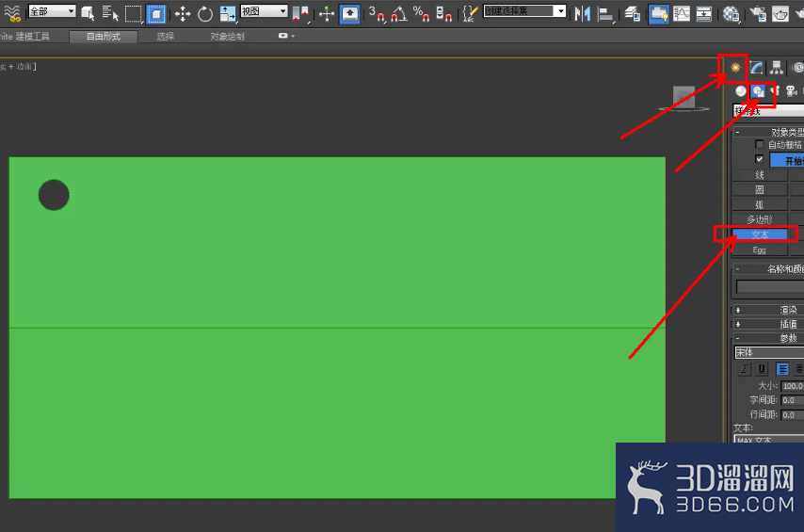Viewport: 804px width, 532px height.
Task: Click the Bind to Space Warp icon
Action: point(12,12)
